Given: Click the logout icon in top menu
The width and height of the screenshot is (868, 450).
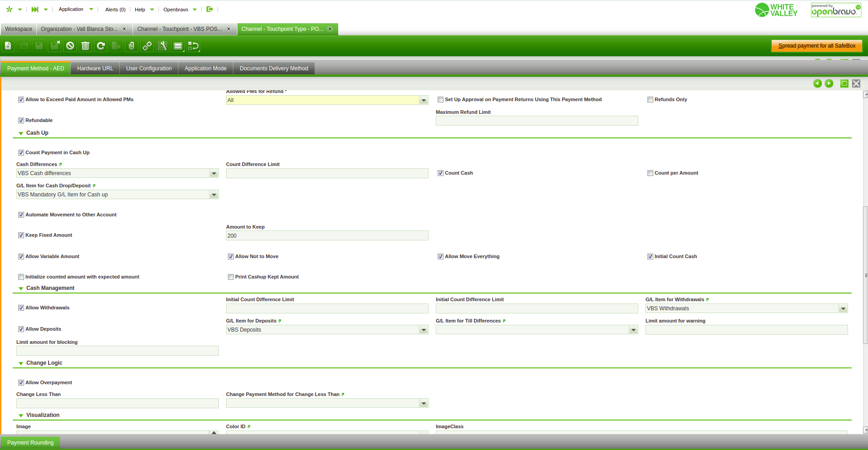Looking at the screenshot, I should pyautogui.click(x=209, y=9).
